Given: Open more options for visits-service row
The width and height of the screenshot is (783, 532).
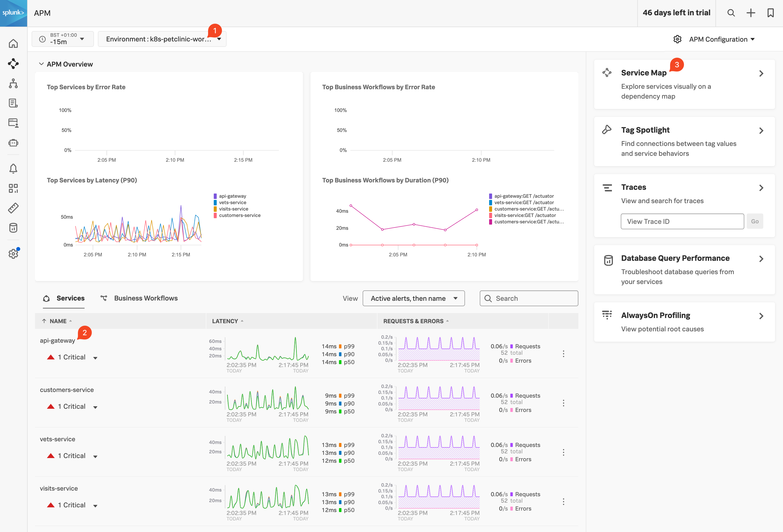Looking at the screenshot, I should [x=563, y=502].
